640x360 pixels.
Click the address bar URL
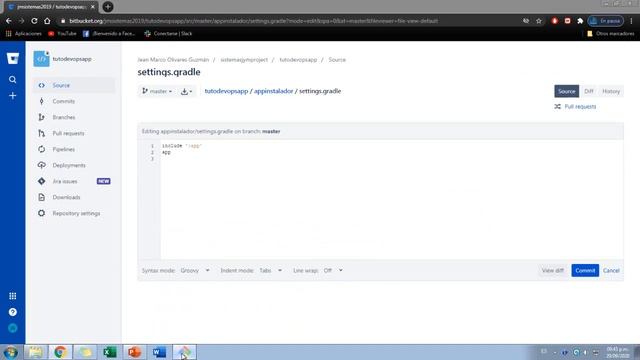pyautogui.click(x=253, y=21)
